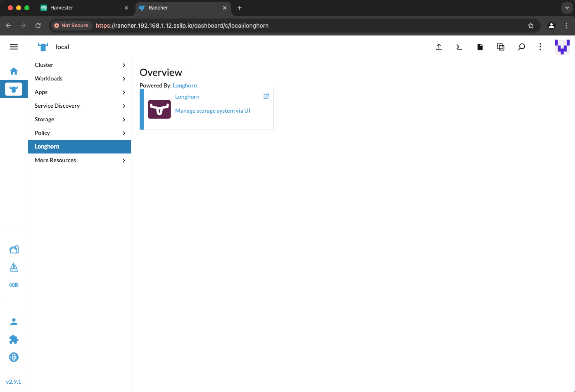Screen dimensions: 575x392
Task: Expand the Policy menu chevron
Action: tap(124, 133)
